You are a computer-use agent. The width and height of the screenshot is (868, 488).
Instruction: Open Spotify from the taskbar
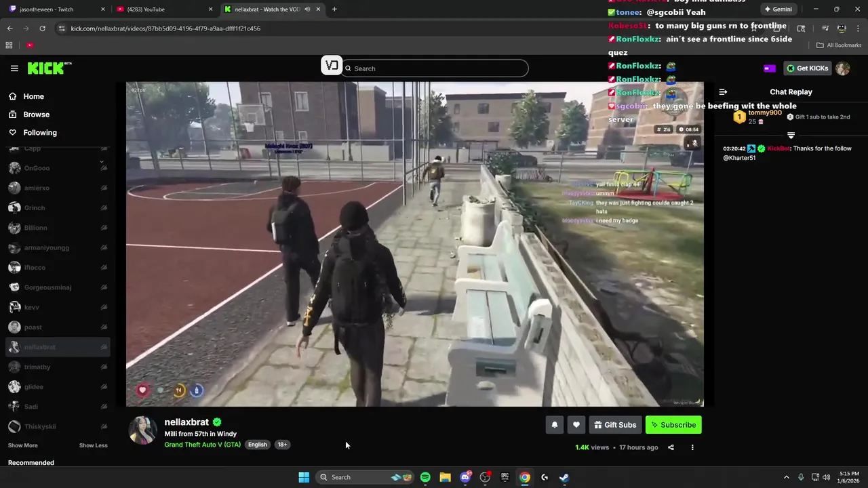(425, 477)
